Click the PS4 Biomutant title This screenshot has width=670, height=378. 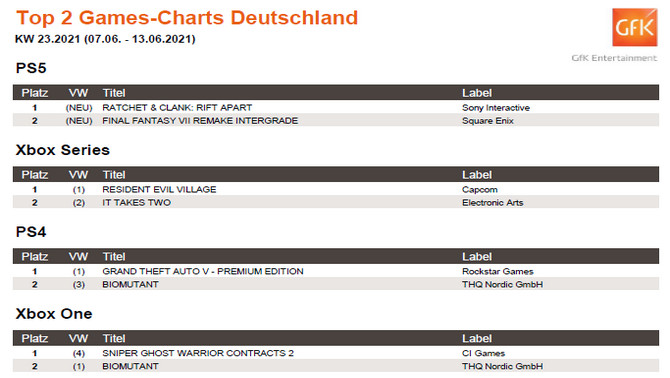coord(130,284)
